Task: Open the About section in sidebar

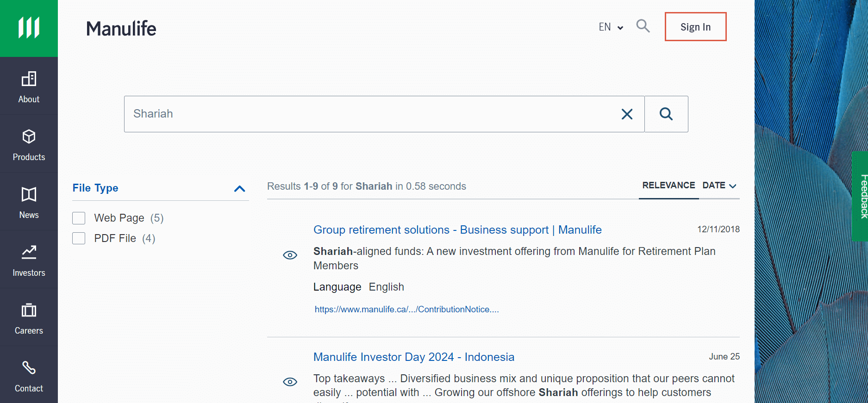Action: point(29,87)
